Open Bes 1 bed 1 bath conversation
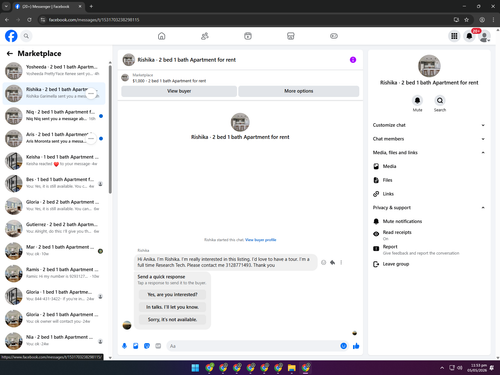Viewport: 500px width, 375px height. click(54, 183)
